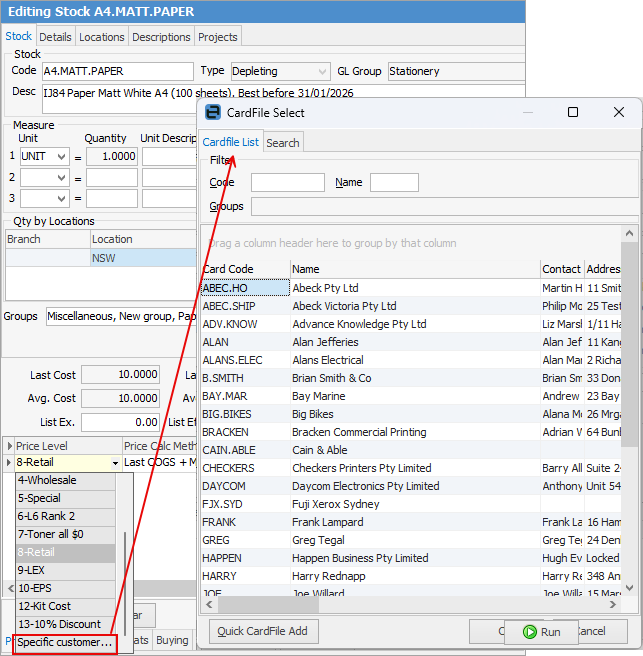This screenshot has width=643, height=656.
Task: Expand the Unit 3 measure dropdown
Action: (x=59, y=198)
